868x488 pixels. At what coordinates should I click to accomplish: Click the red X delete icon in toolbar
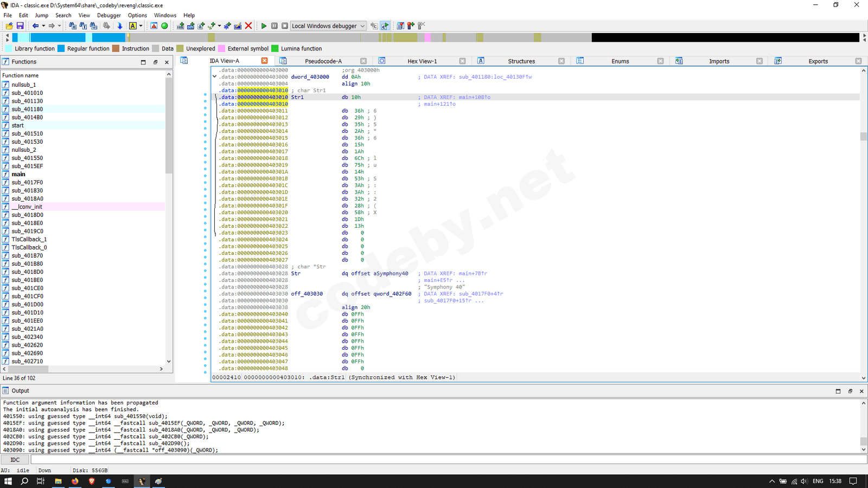(x=248, y=26)
